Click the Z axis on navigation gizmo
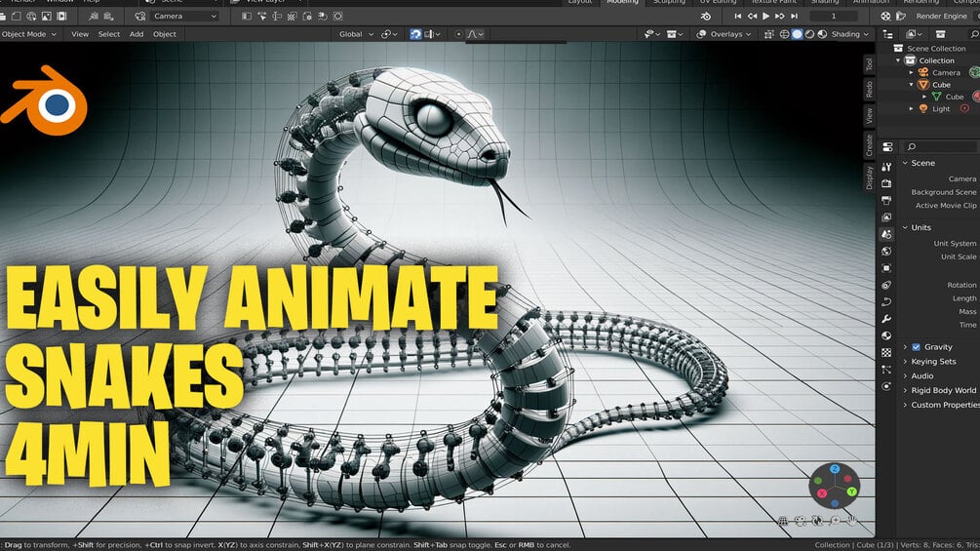 pyautogui.click(x=835, y=468)
